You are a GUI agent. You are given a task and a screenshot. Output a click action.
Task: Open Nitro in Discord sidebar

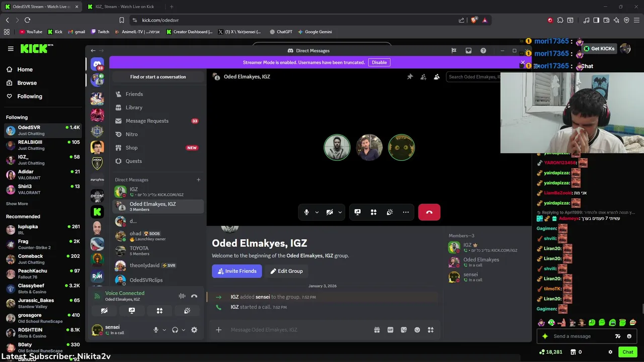tap(158, 134)
